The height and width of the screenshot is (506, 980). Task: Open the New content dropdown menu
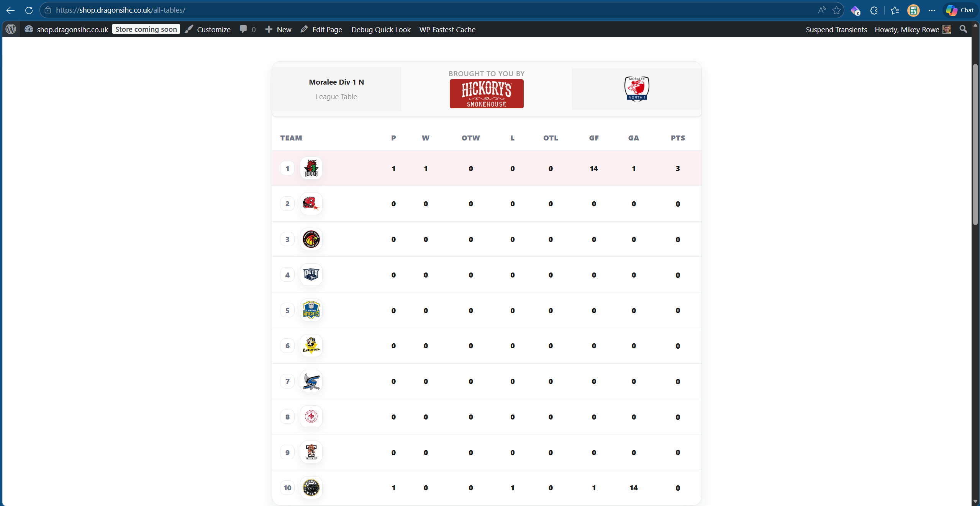278,29
